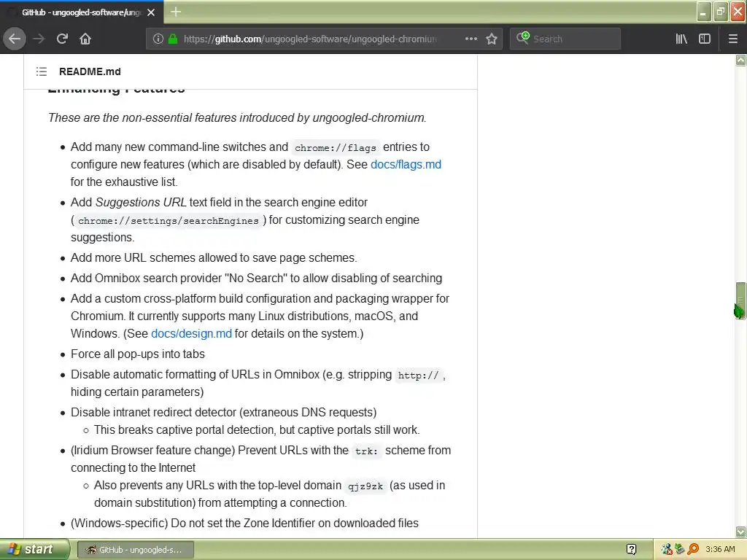Click the second system tray device icon

[x=679, y=549]
